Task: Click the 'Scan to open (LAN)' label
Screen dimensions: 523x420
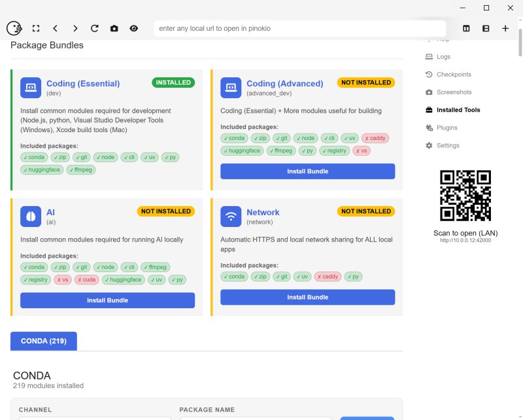Action: [x=465, y=233]
